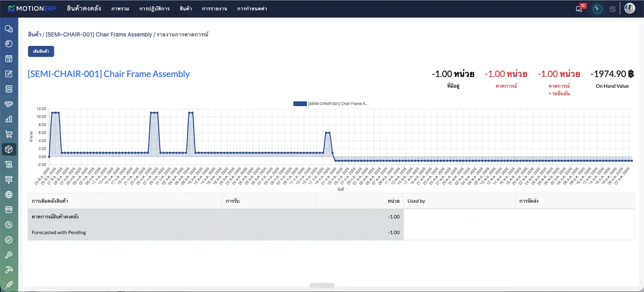Open the สินค้า top menu
The width and height of the screenshot is (644, 292).
coord(186,9)
